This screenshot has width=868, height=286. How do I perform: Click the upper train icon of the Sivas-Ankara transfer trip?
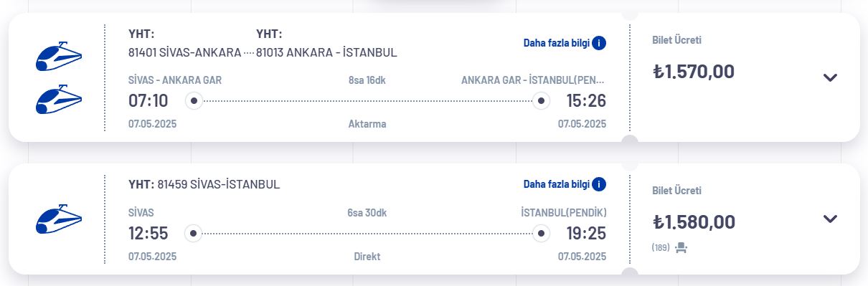coord(59,56)
